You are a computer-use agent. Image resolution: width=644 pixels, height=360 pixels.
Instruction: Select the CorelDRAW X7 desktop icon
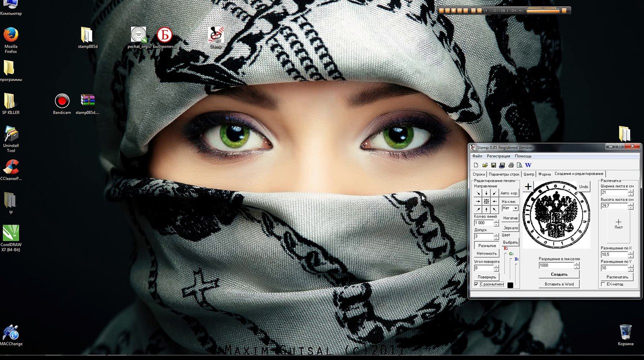tap(11, 238)
